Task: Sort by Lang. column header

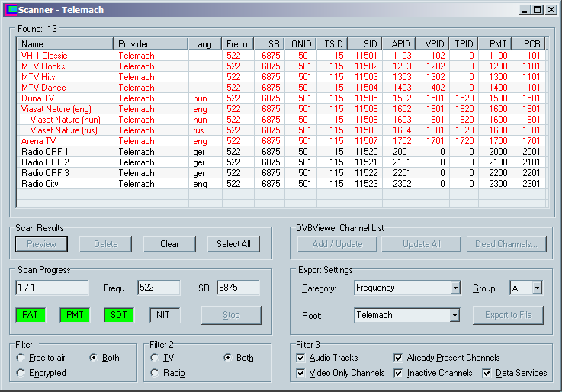Action: 204,44
